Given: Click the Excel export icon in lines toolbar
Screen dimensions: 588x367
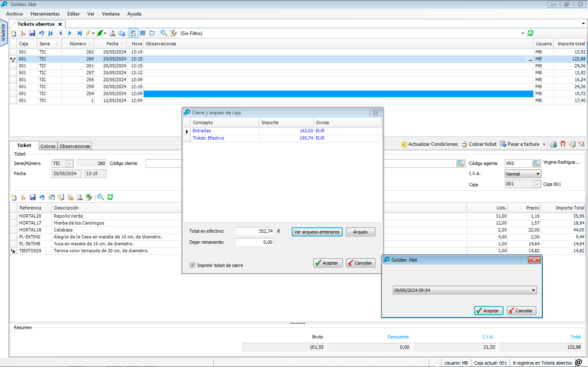Looking at the screenshot, I should pos(89,197).
